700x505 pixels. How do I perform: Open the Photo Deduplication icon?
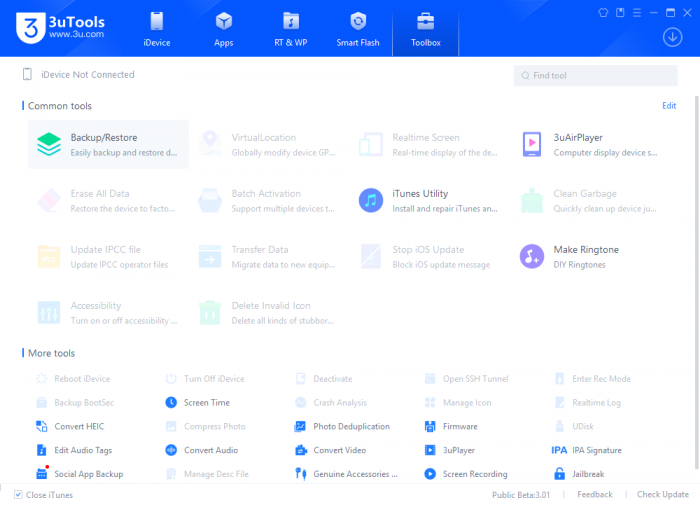[300, 426]
